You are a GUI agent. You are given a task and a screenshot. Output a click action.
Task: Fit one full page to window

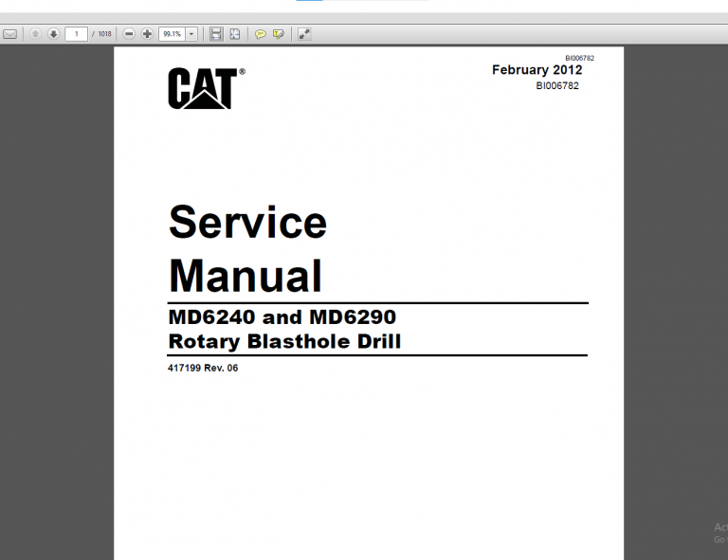tap(235, 34)
